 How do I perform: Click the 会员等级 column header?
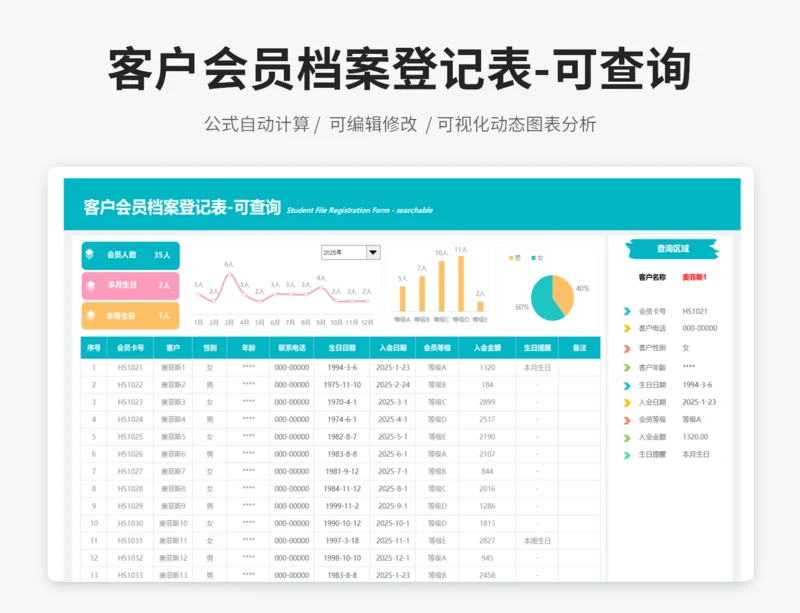(x=437, y=348)
